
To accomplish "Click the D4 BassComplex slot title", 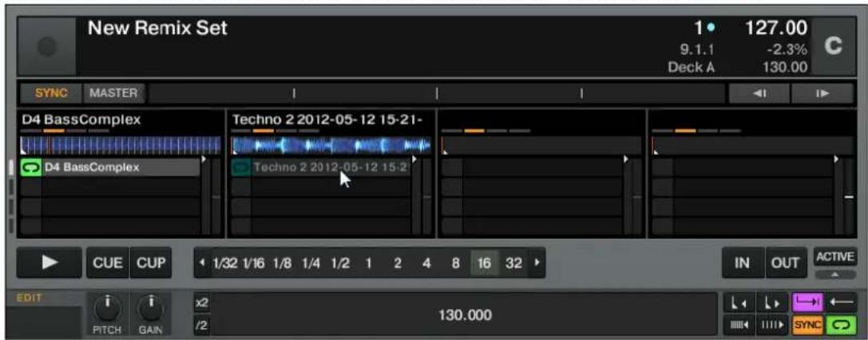I will pyautogui.click(x=81, y=120).
